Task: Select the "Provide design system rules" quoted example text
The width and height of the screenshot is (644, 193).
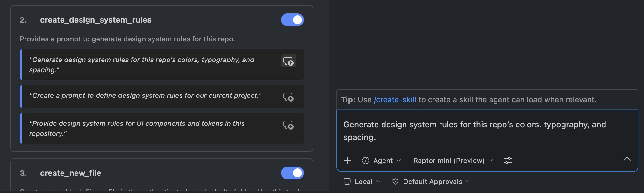Action: (137, 128)
